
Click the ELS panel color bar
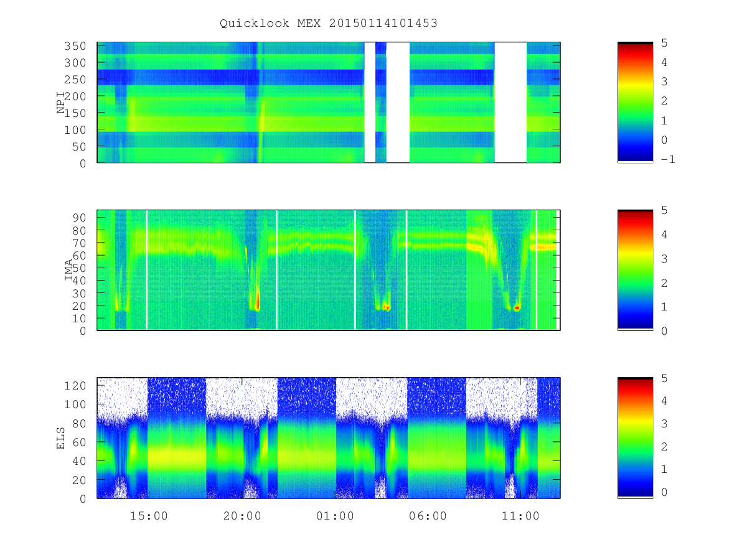coord(635,438)
